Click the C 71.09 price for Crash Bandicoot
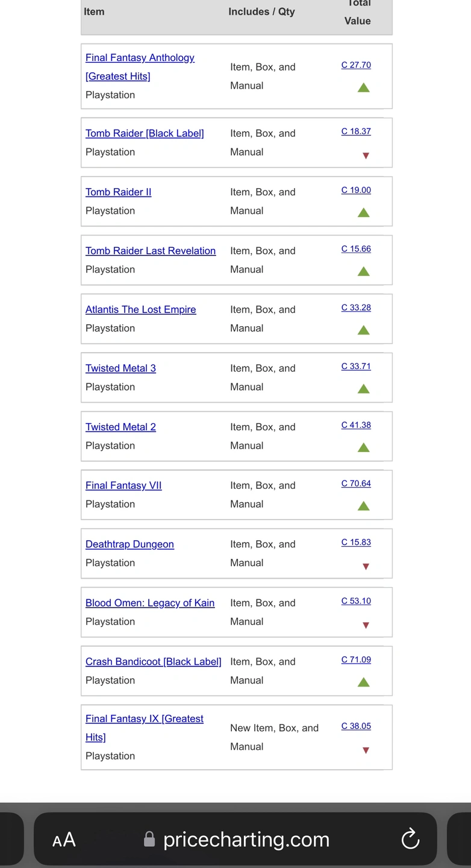The width and height of the screenshot is (471, 868). (x=356, y=659)
